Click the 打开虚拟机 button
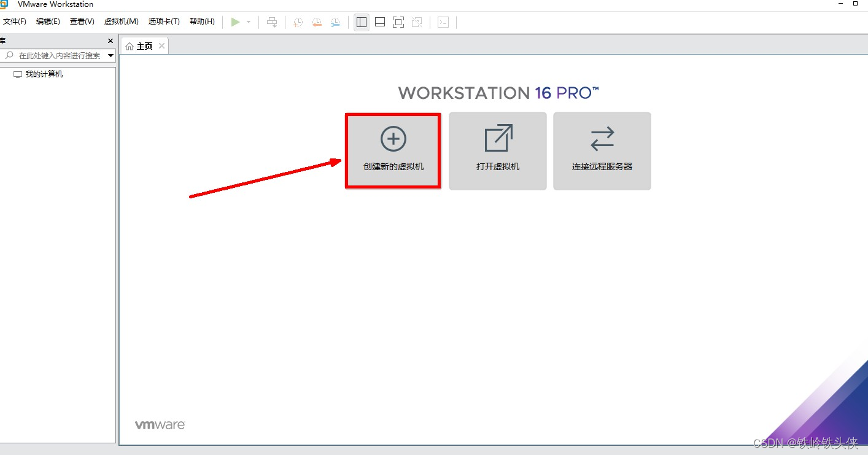The image size is (868, 455). point(498,150)
